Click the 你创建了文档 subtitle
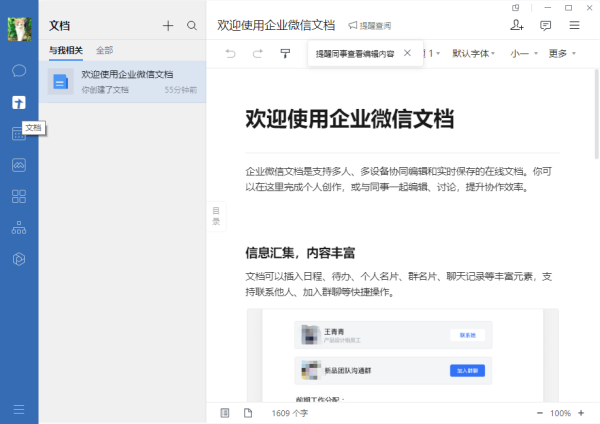 click(105, 90)
